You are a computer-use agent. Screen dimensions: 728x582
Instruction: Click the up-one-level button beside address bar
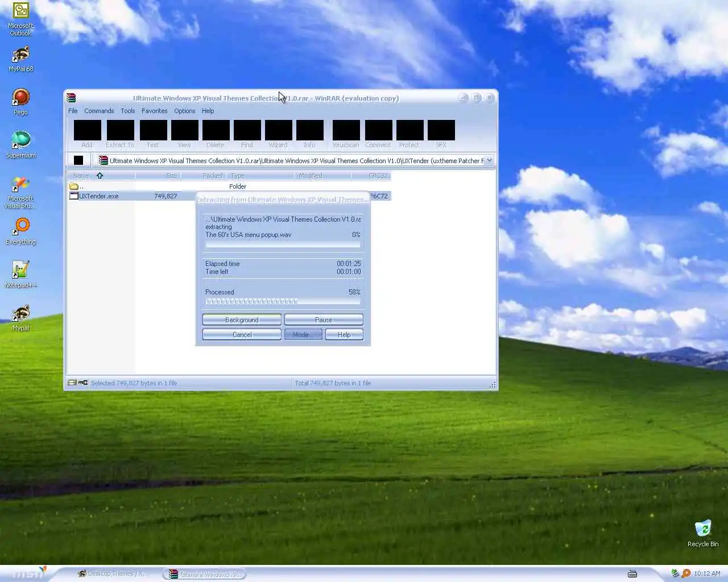click(x=78, y=161)
